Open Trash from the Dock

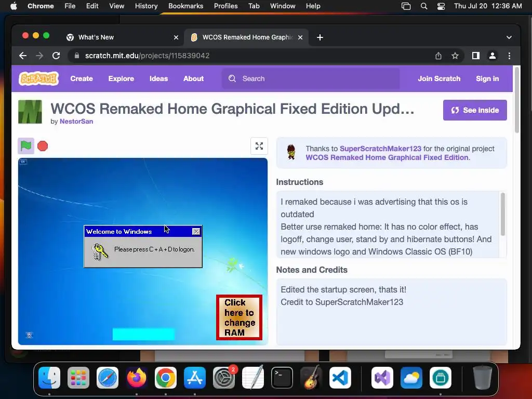coord(483,378)
